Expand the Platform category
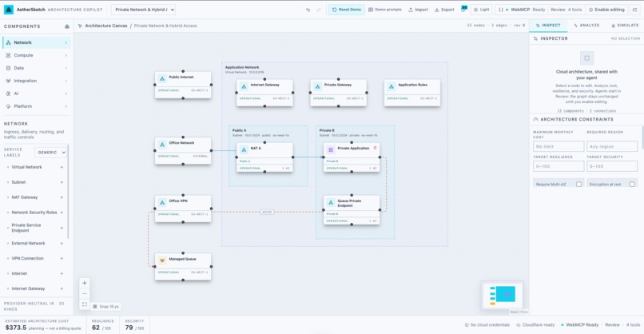Screen dimensions: 644x334 click(37, 106)
